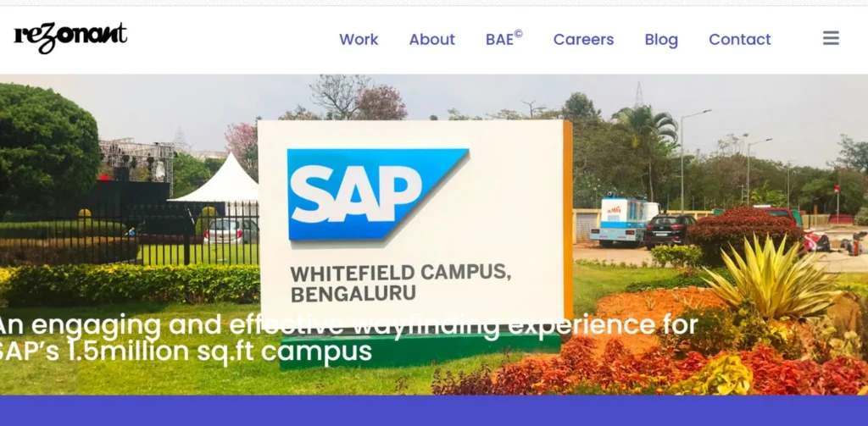Click the rezonant logo

click(x=71, y=38)
